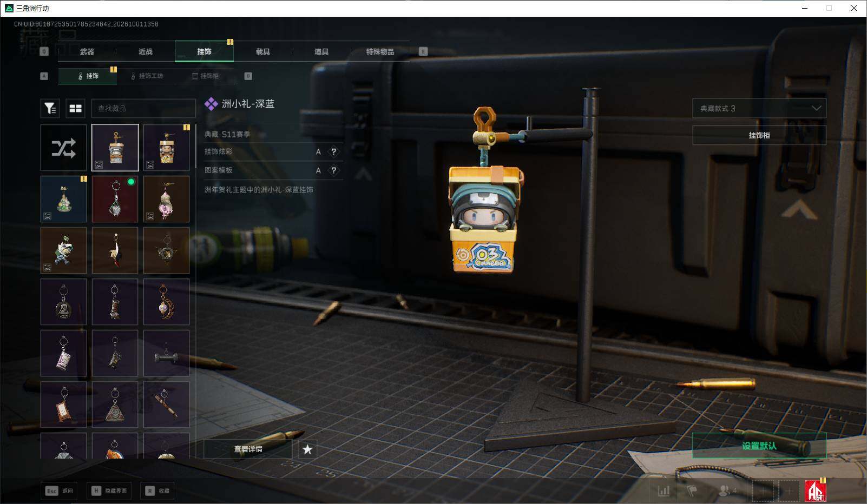Select the white feather blade charm
This screenshot has width=867, height=504.
click(x=115, y=250)
